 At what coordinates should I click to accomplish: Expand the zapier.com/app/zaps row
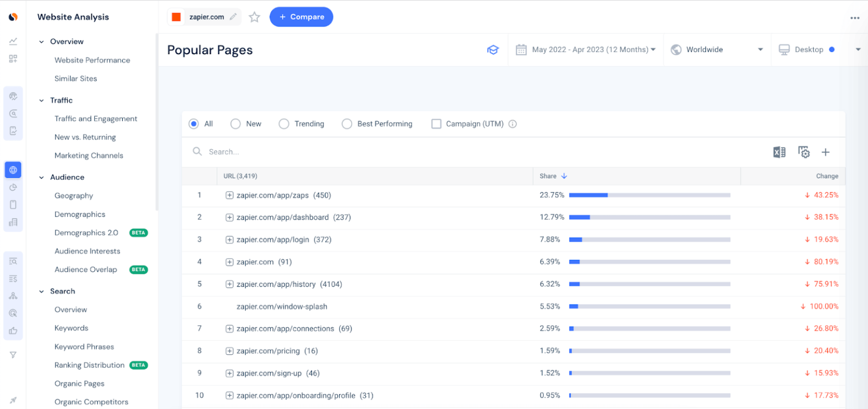tap(229, 195)
